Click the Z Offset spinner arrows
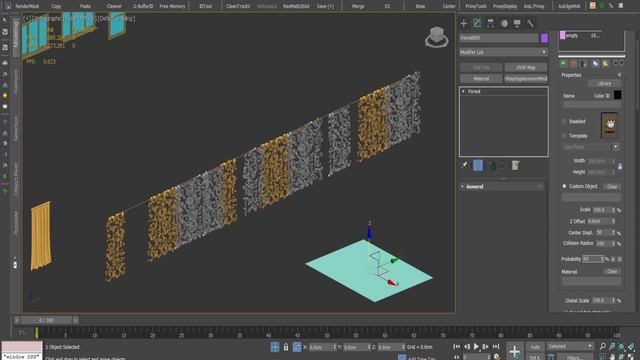This screenshot has height=360, width=640. 613,221
